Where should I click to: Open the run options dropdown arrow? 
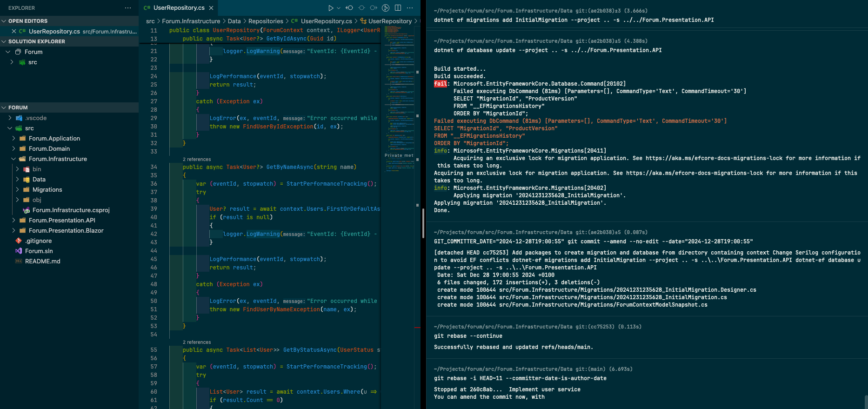click(339, 8)
